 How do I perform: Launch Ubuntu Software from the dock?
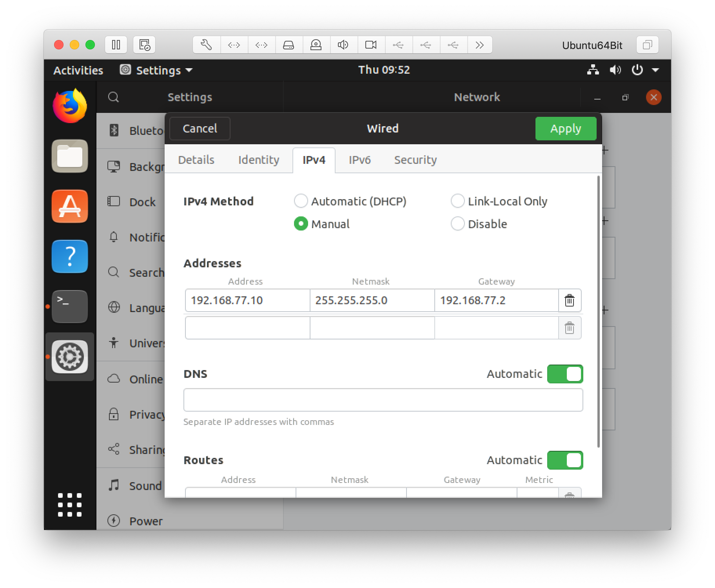[x=70, y=206]
